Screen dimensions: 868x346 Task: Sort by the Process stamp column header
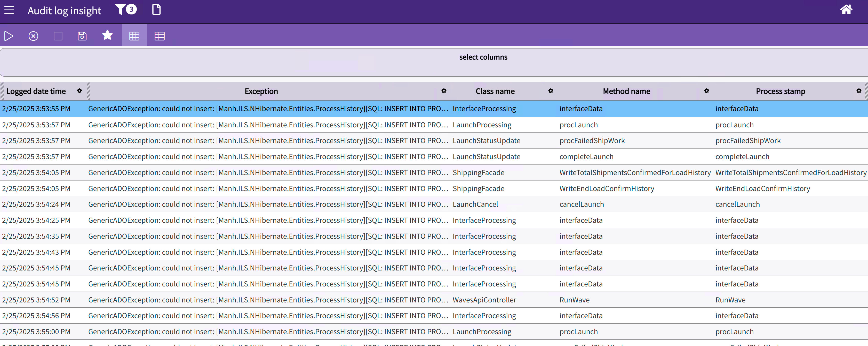781,91
